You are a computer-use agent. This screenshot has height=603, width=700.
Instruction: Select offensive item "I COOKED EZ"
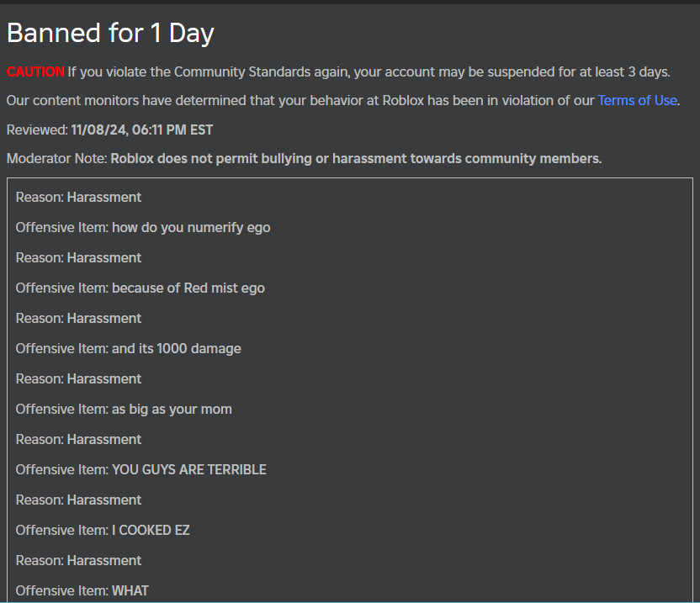[151, 530]
